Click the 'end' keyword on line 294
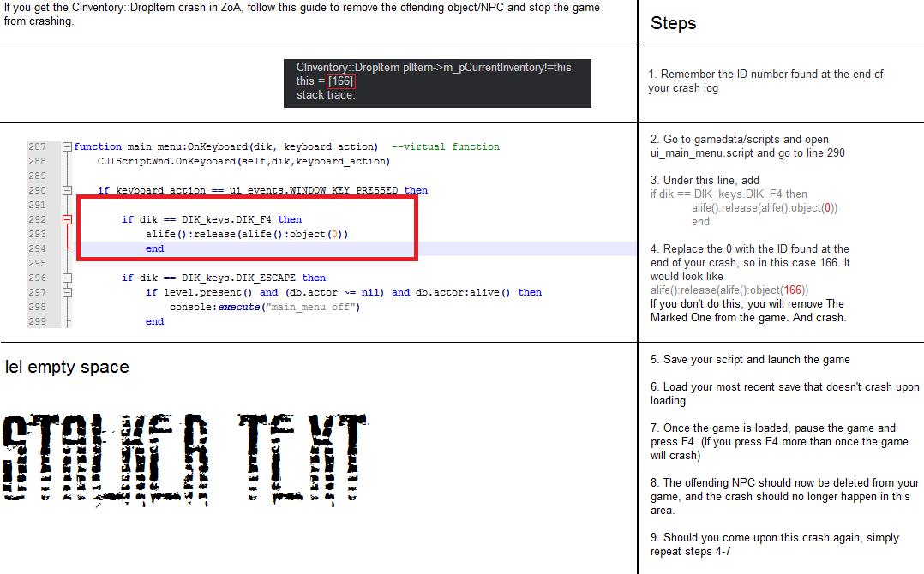This screenshot has height=574, width=924. point(155,248)
